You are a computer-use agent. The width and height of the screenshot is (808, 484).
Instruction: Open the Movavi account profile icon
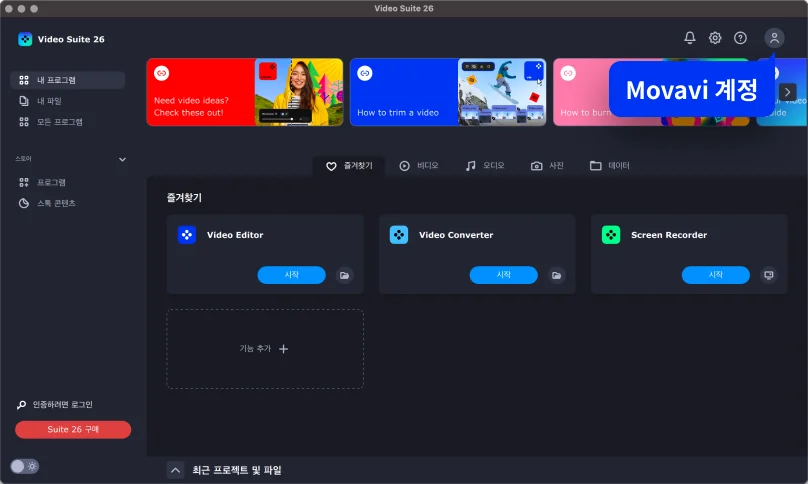point(774,38)
